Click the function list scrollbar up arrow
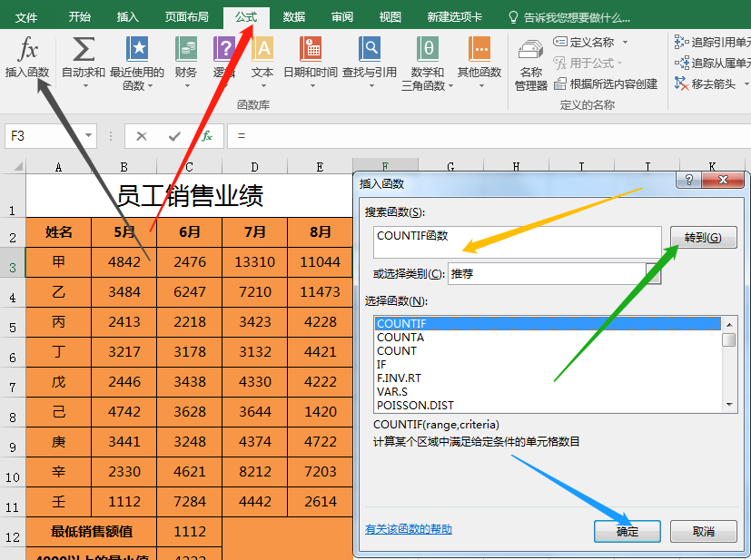 click(729, 325)
